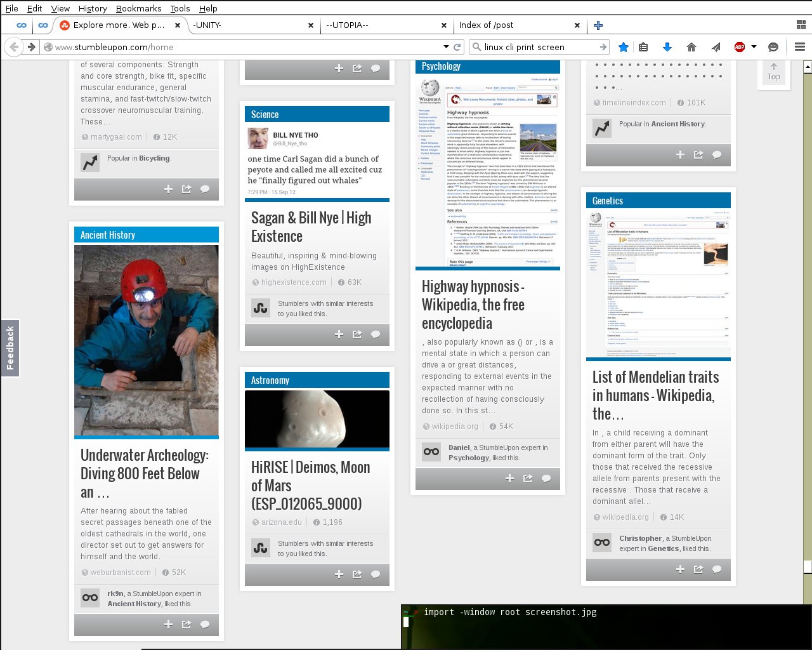Viewport: 812px width, 650px height.
Task: Reload the page with refresh icon
Action: point(457,47)
